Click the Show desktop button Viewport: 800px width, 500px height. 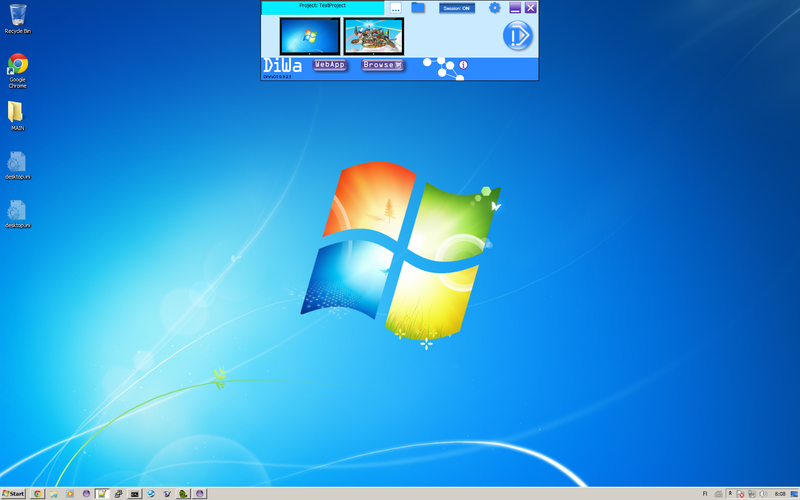click(x=795, y=493)
